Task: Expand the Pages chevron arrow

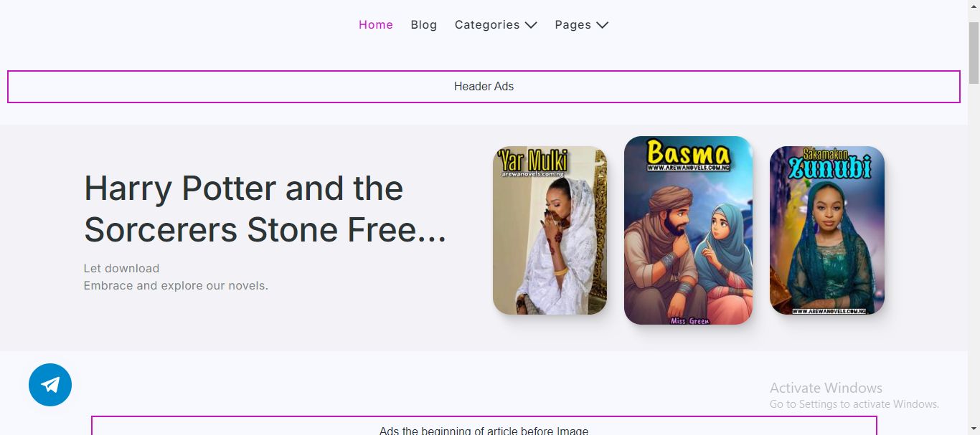Action: click(602, 25)
